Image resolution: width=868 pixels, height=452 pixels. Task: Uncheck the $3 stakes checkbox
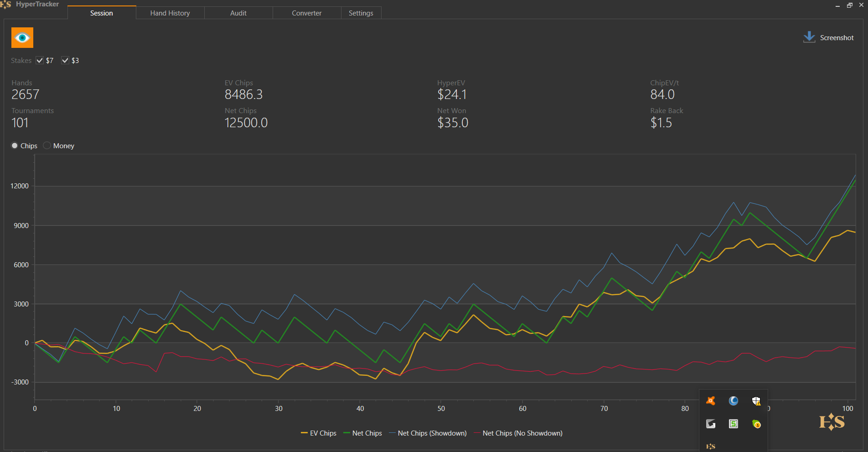coord(65,60)
